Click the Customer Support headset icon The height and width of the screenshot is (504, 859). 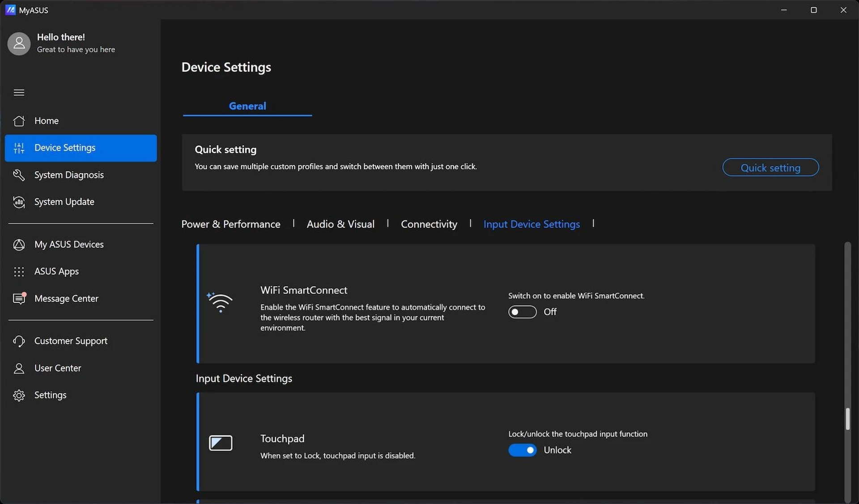(x=19, y=341)
